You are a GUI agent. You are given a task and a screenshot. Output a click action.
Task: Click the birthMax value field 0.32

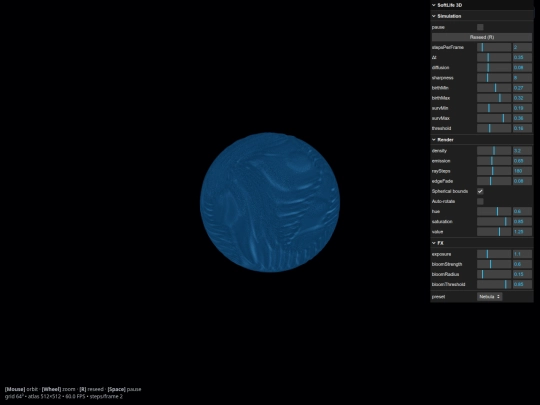point(522,98)
